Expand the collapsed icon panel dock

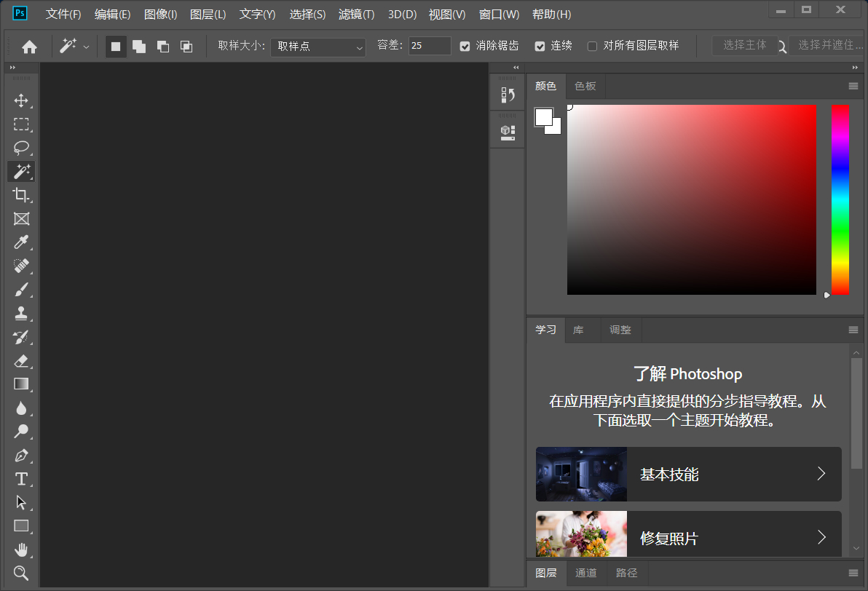click(x=516, y=68)
